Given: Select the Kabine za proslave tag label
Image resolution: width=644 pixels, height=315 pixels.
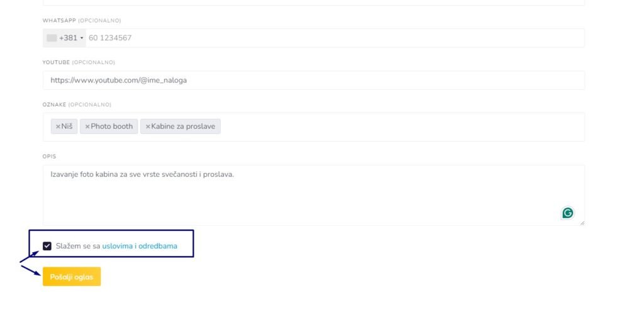Looking at the screenshot, I should click(x=183, y=126).
